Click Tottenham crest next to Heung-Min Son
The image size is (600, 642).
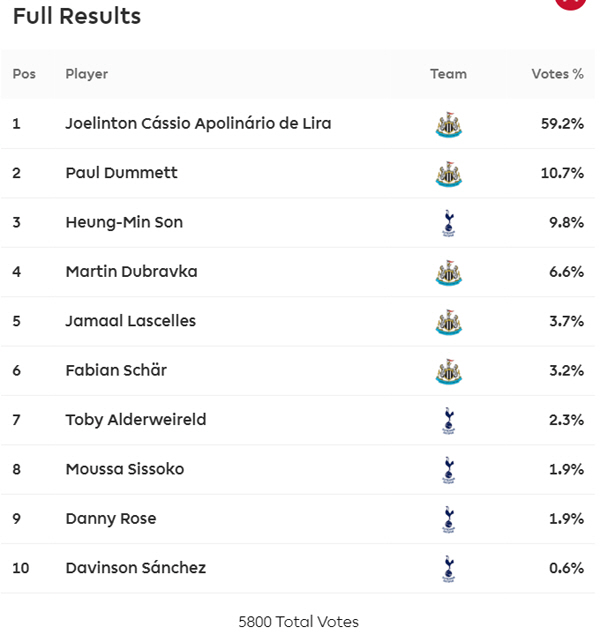click(448, 223)
